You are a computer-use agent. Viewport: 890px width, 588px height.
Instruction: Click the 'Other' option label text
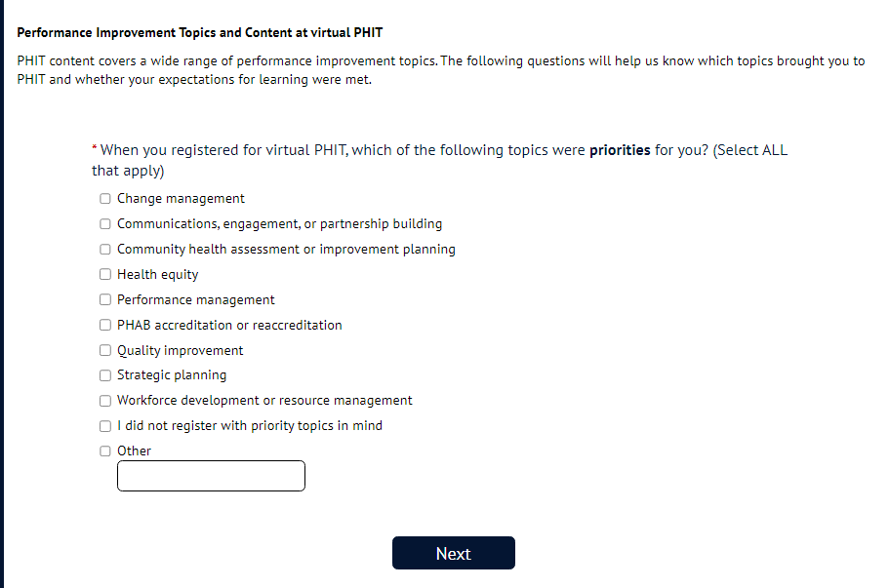(135, 451)
